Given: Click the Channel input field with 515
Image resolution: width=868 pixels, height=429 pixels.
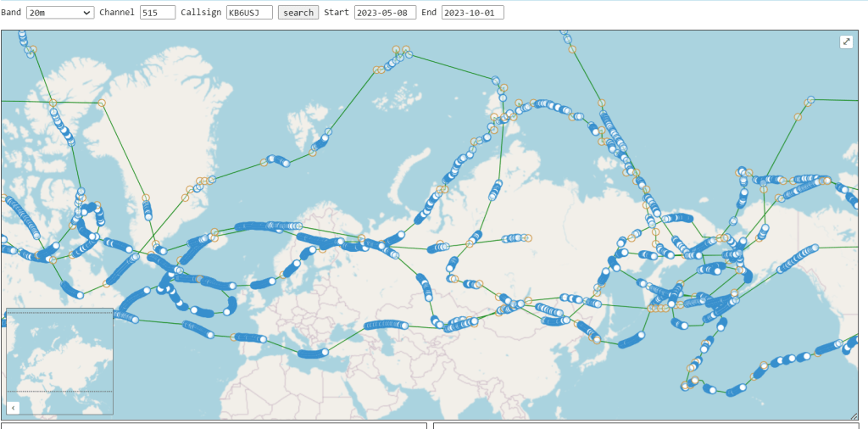Looking at the screenshot, I should [x=157, y=13].
